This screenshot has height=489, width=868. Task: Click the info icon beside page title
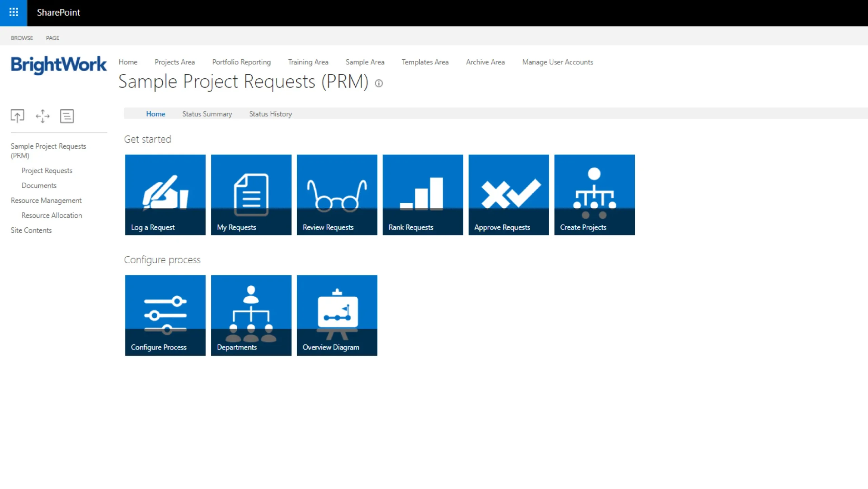point(379,83)
